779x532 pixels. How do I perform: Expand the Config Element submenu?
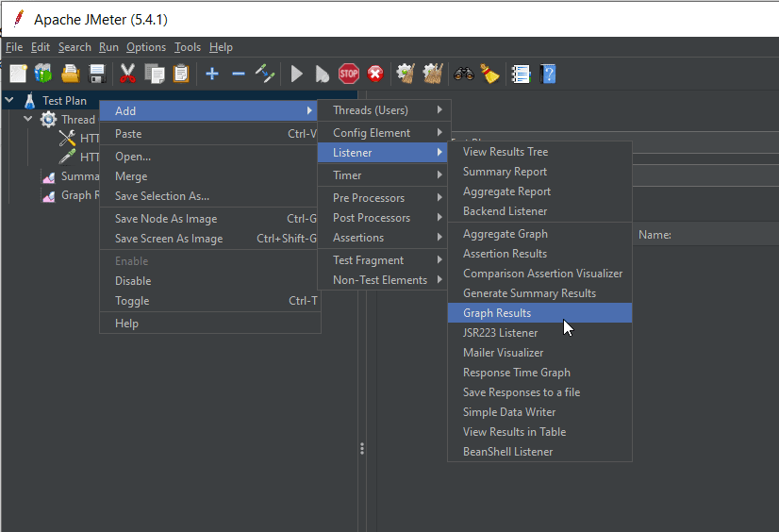(x=384, y=133)
